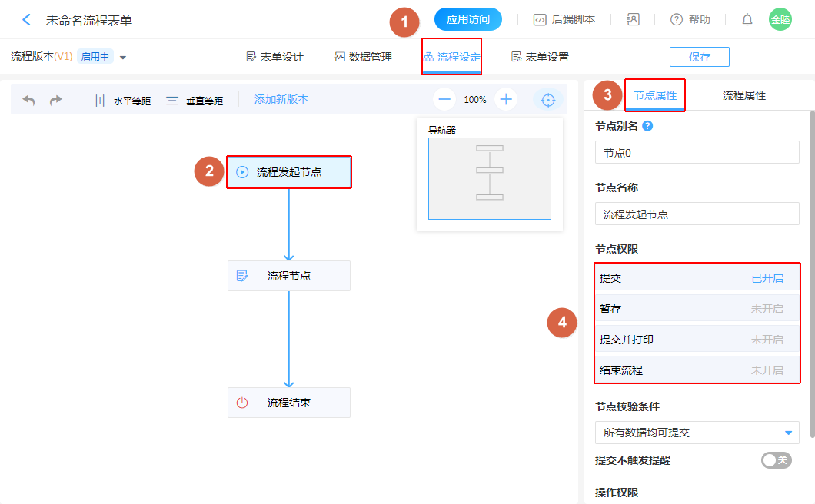Click the center canvas locate icon
This screenshot has width=815, height=504.
(548, 100)
